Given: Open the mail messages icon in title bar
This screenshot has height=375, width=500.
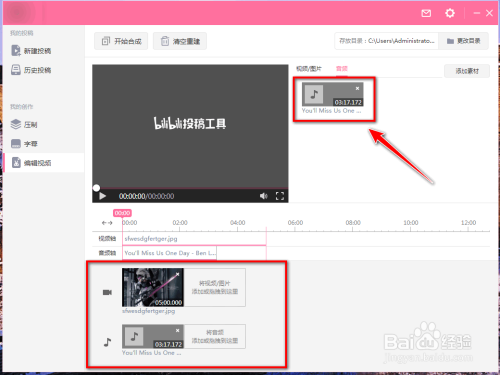Looking at the screenshot, I should pyautogui.click(x=426, y=13).
